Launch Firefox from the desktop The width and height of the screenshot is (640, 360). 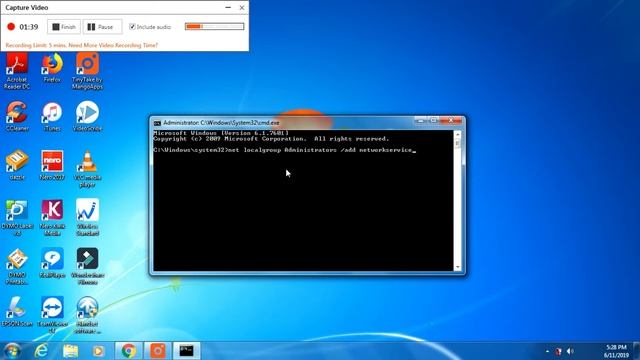tap(52, 68)
